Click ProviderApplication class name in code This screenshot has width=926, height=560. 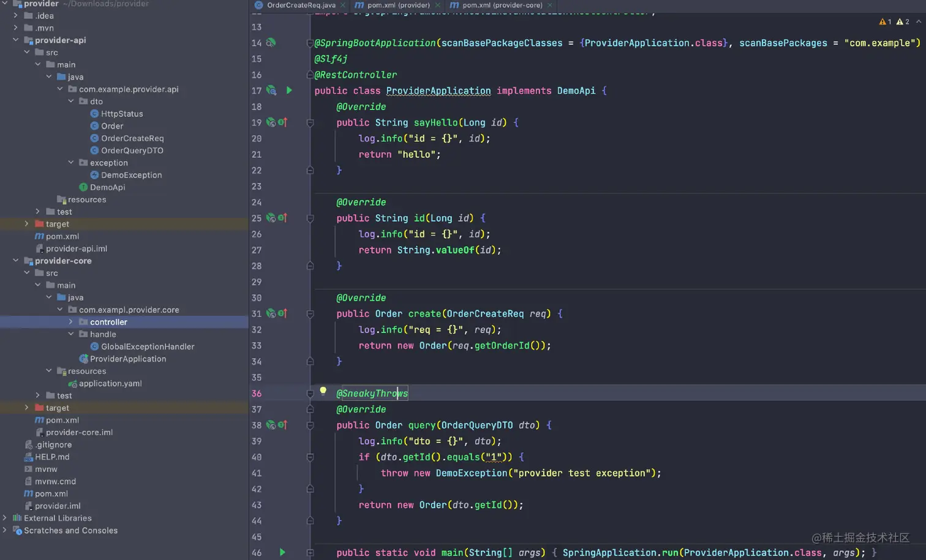[x=439, y=91]
